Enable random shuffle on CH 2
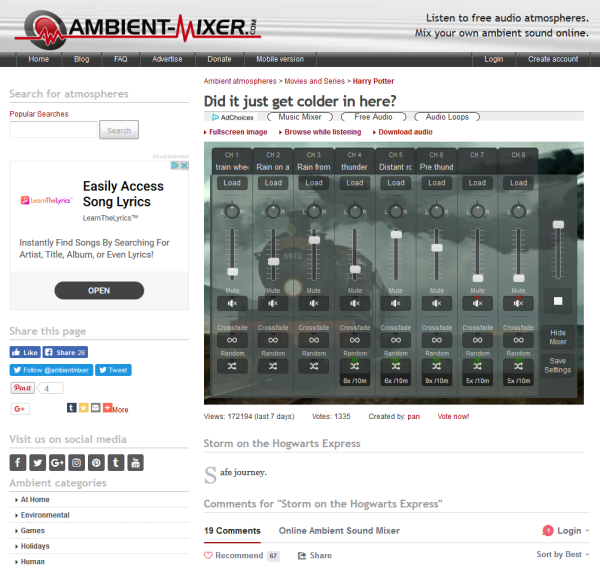The height and width of the screenshot is (566, 600). tap(273, 366)
